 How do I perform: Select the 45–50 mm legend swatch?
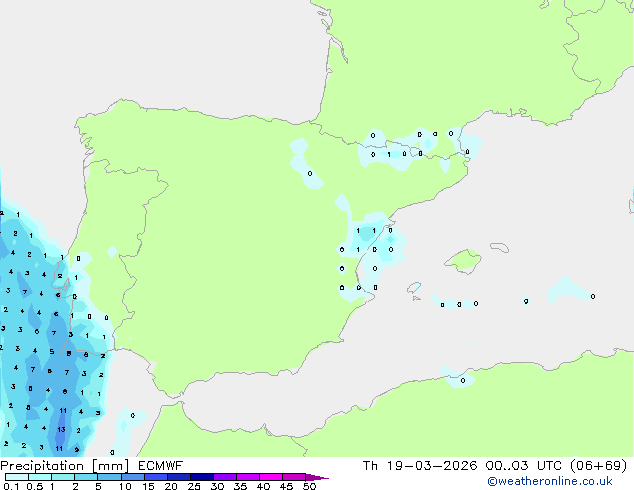coord(294,477)
